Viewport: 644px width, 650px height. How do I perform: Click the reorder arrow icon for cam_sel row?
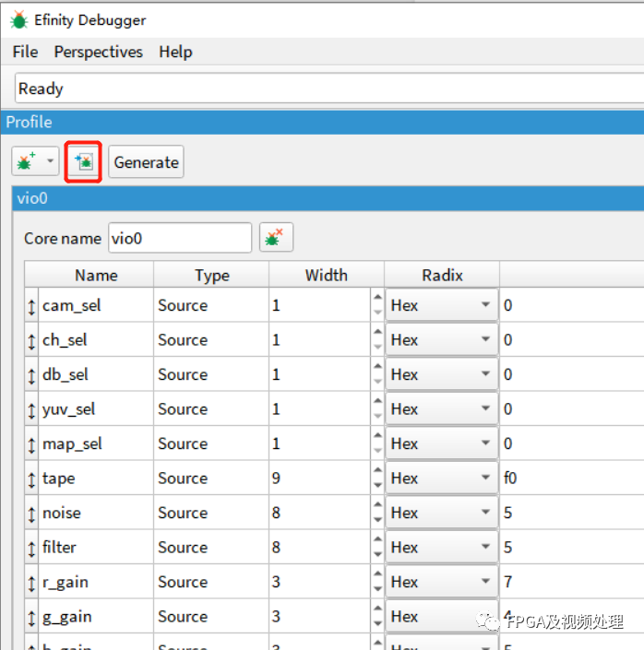(x=31, y=305)
